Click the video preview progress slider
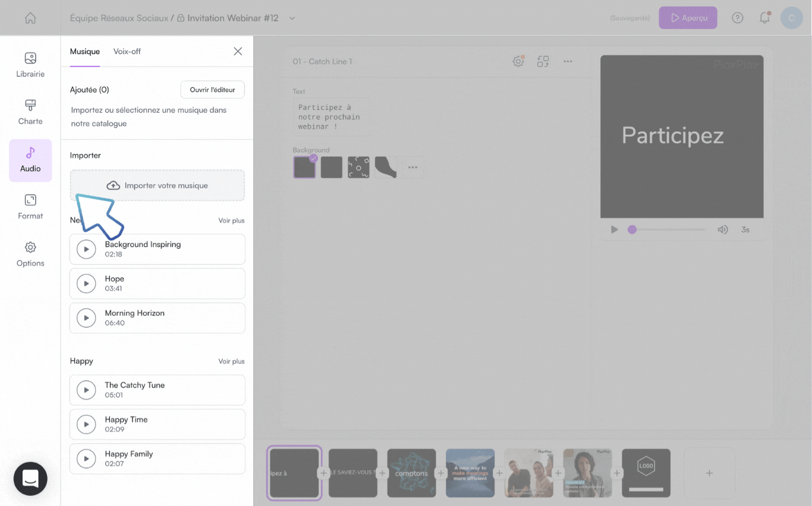Viewport: 812px width, 506px height. point(667,229)
